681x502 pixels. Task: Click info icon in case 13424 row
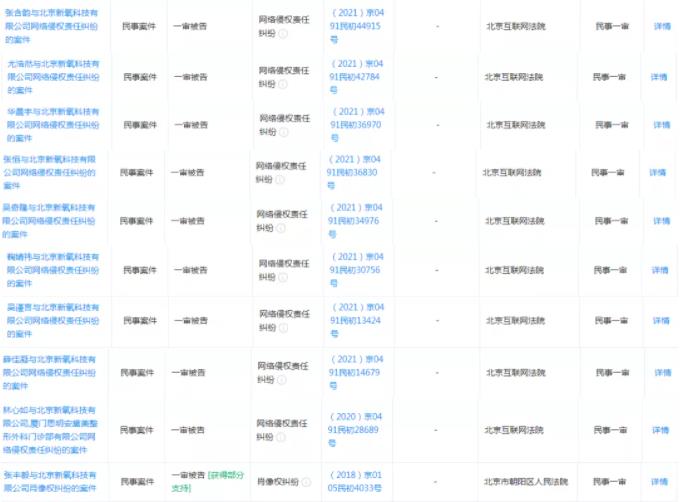coord(284,327)
